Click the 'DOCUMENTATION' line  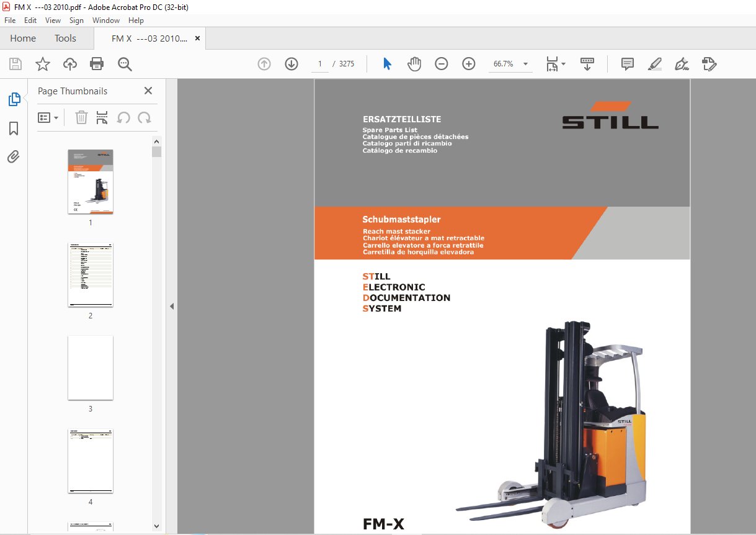click(407, 298)
